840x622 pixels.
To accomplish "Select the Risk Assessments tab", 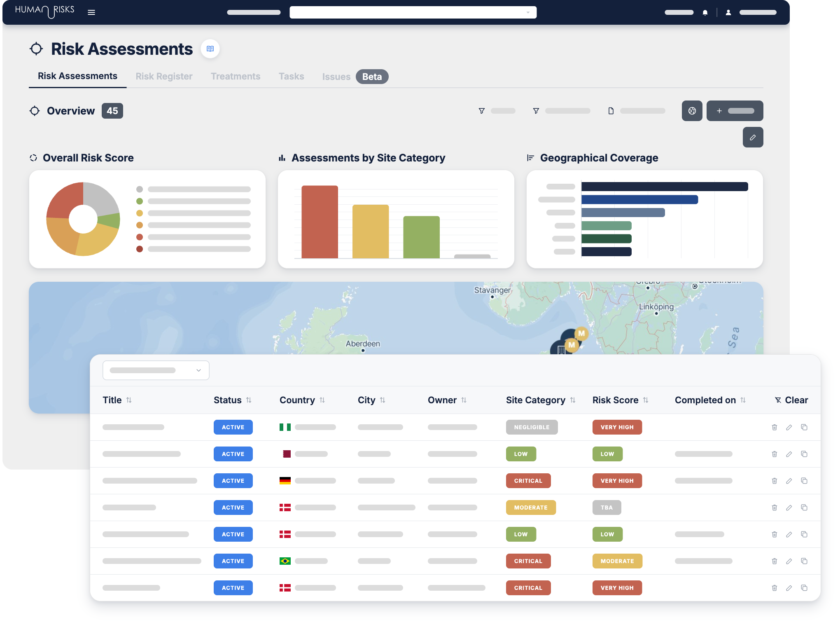I will [77, 76].
